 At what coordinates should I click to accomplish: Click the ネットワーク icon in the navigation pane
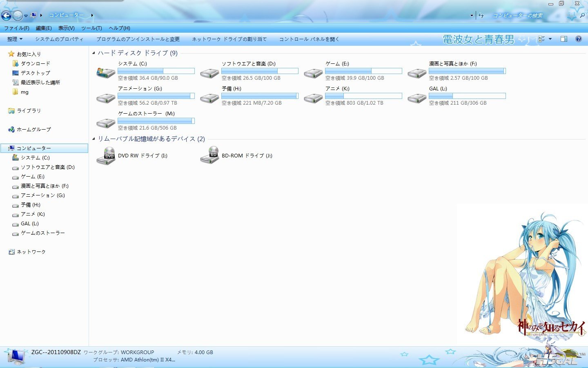(x=11, y=252)
